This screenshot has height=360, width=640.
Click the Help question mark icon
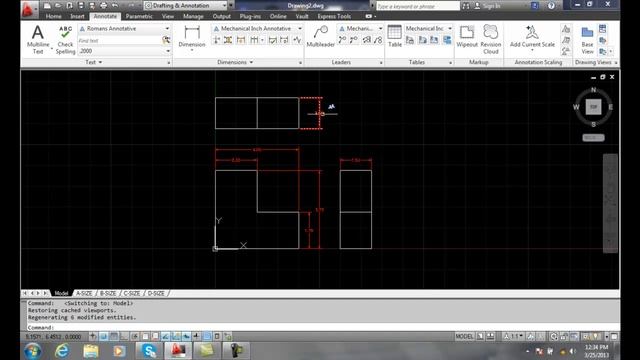coord(551,6)
